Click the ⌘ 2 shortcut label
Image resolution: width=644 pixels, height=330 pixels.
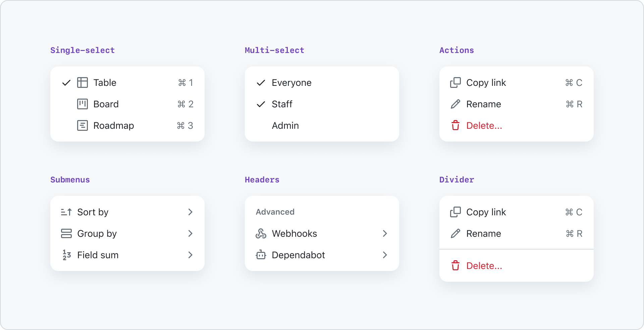[x=185, y=104]
